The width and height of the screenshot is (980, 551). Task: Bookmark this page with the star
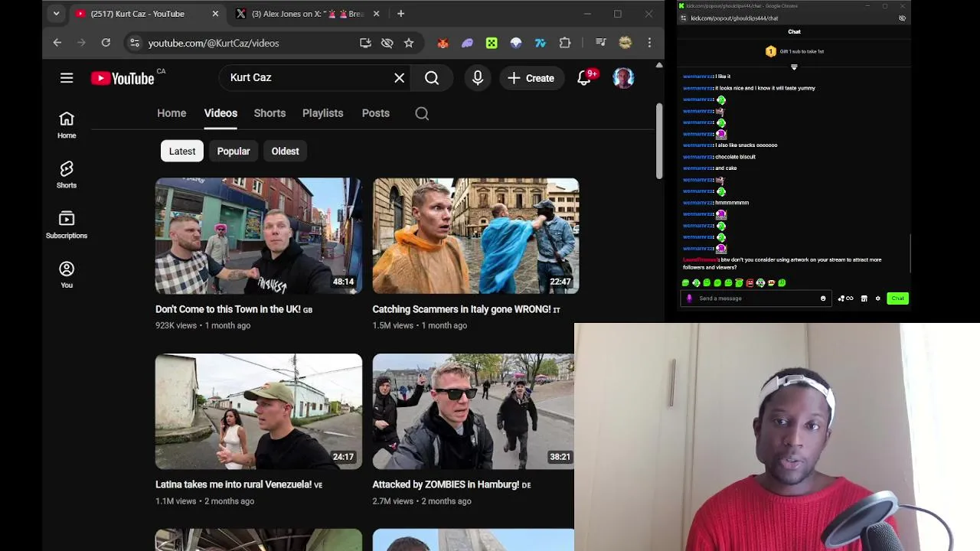409,43
